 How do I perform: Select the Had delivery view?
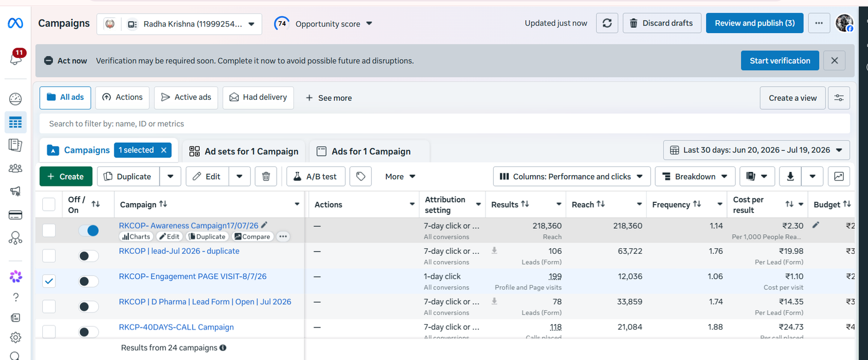pos(258,98)
